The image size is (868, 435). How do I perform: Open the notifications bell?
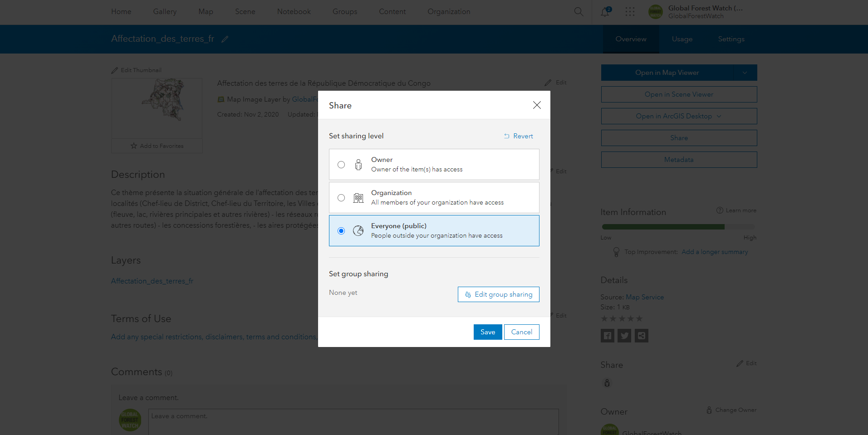(605, 12)
